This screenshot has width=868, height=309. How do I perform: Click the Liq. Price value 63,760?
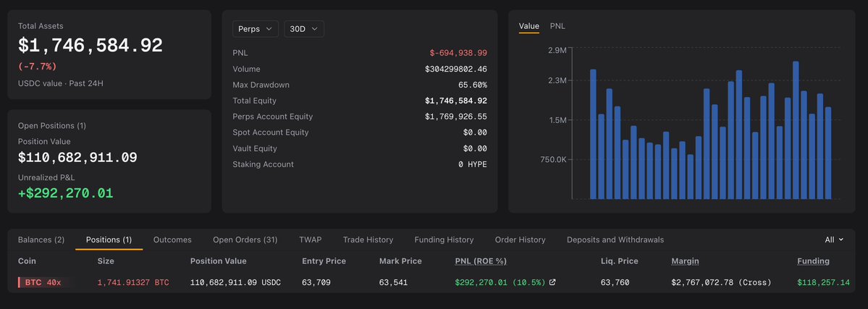tap(615, 282)
